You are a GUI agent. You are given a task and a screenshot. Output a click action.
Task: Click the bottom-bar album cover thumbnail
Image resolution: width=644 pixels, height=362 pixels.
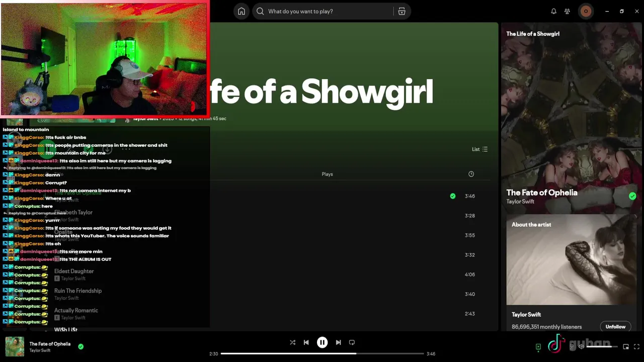[15, 346]
